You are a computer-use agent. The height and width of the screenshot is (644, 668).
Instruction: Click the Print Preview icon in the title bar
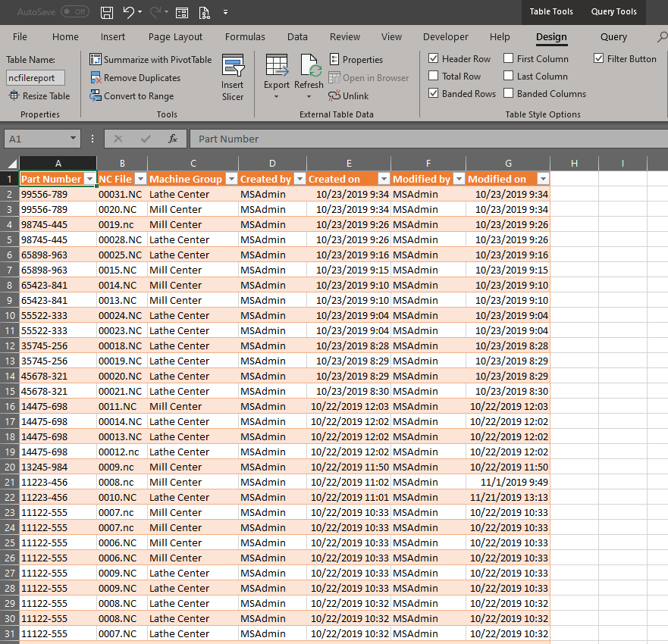(x=205, y=13)
